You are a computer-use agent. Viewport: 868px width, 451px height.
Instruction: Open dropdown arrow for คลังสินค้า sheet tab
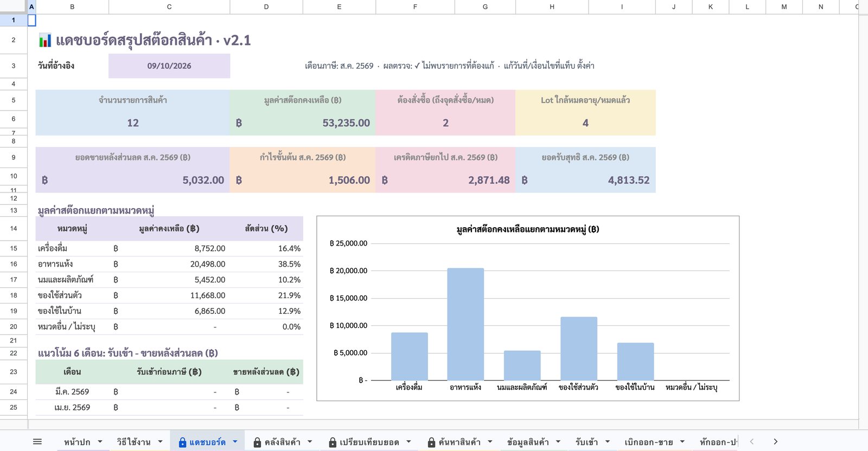click(310, 442)
